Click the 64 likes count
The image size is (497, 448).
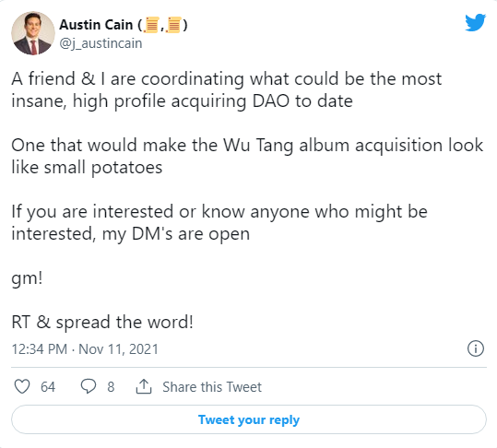click(x=48, y=387)
